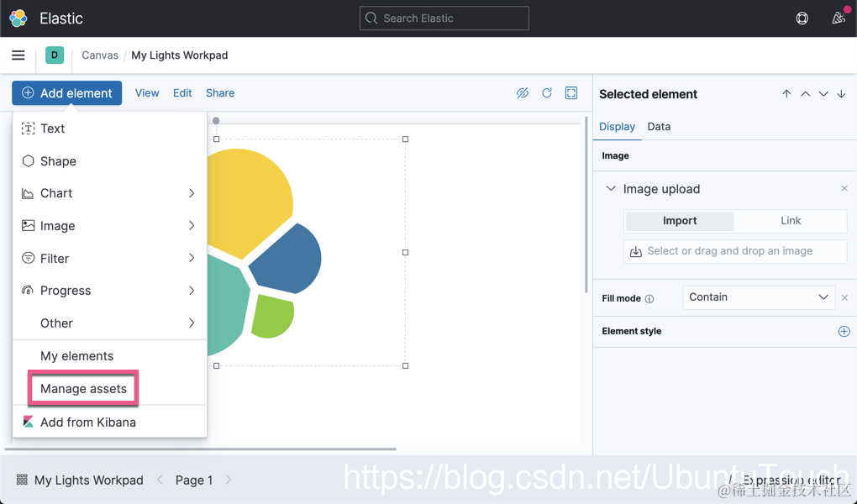This screenshot has width=857, height=504.
Task: Click the Elastic logo icon
Action: tap(18, 18)
